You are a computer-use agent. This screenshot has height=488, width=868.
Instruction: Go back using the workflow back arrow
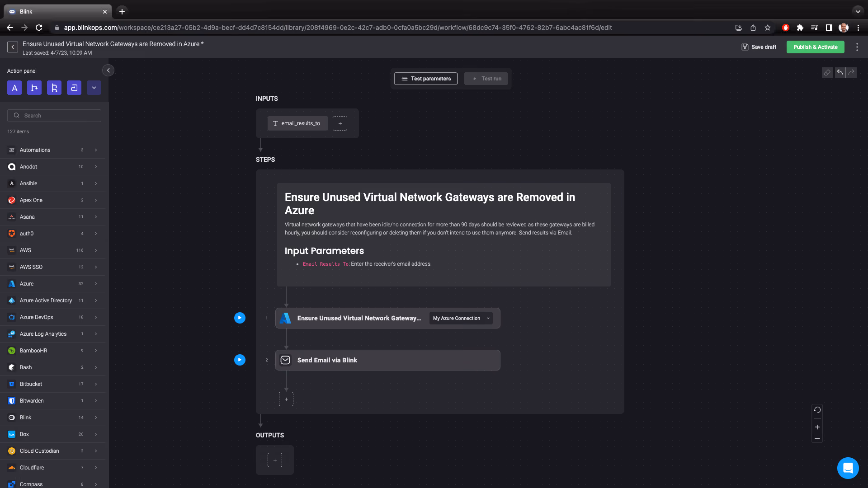click(13, 47)
